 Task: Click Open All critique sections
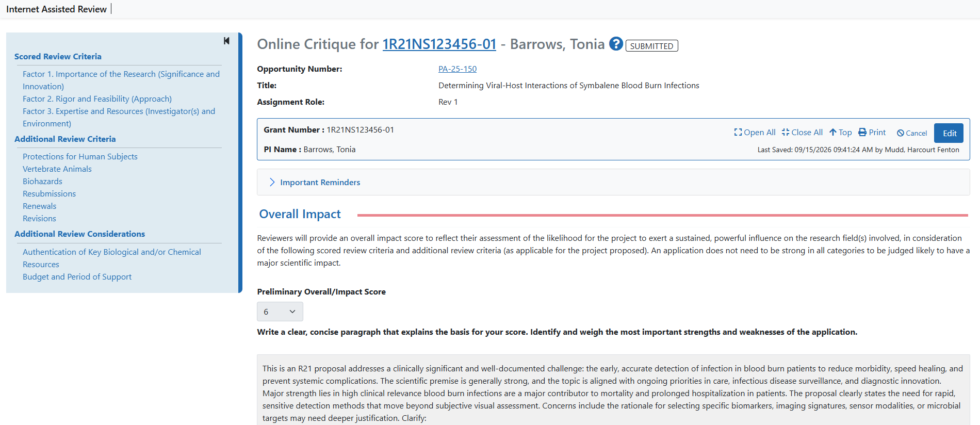[755, 133]
